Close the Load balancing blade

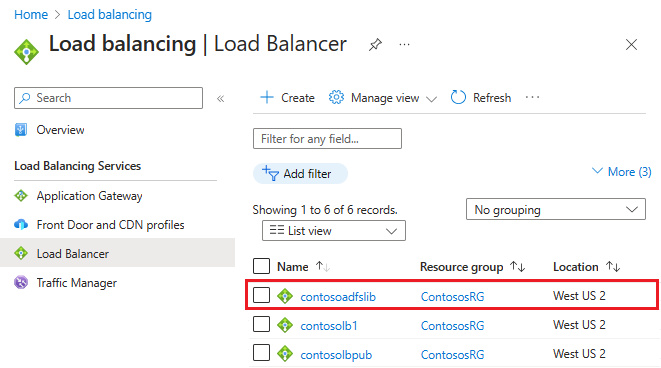(x=631, y=44)
